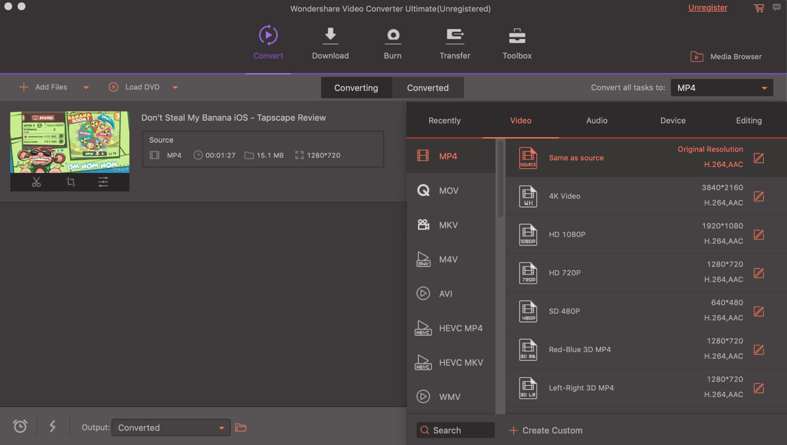The width and height of the screenshot is (787, 445).
Task: Select AVI format in list
Action: pyautogui.click(x=451, y=293)
